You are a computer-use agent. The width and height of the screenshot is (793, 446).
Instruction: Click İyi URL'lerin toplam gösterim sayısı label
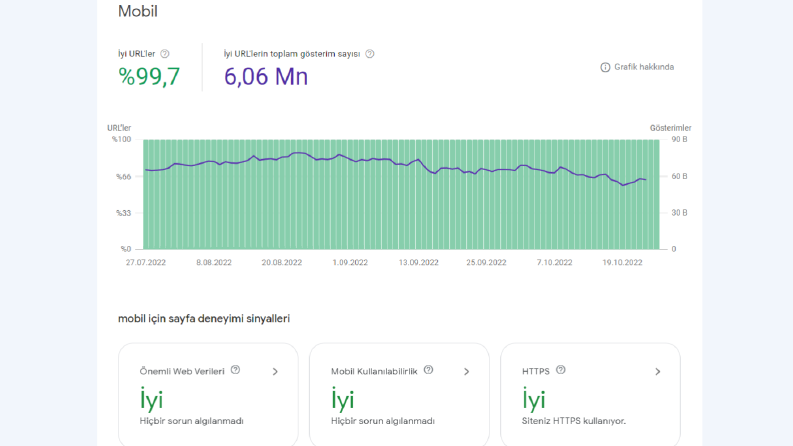point(292,54)
